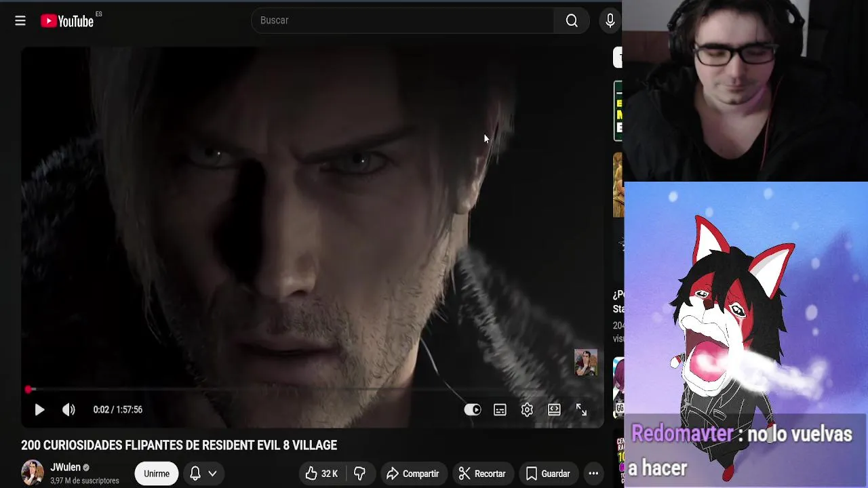868x488 pixels.
Task: Toggle subtitles with the captions icon
Action: coord(500,409)
